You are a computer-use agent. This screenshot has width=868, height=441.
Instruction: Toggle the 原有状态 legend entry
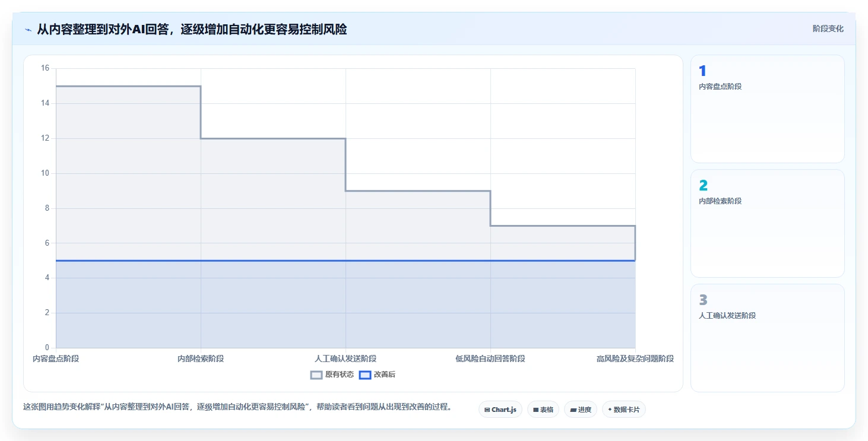tap(332, 375)
